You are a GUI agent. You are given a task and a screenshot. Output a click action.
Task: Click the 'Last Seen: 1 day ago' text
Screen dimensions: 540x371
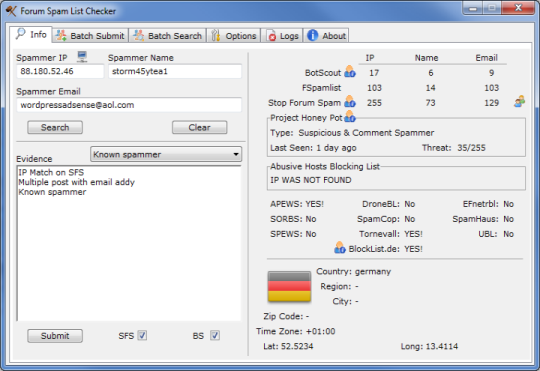point(313,148)
